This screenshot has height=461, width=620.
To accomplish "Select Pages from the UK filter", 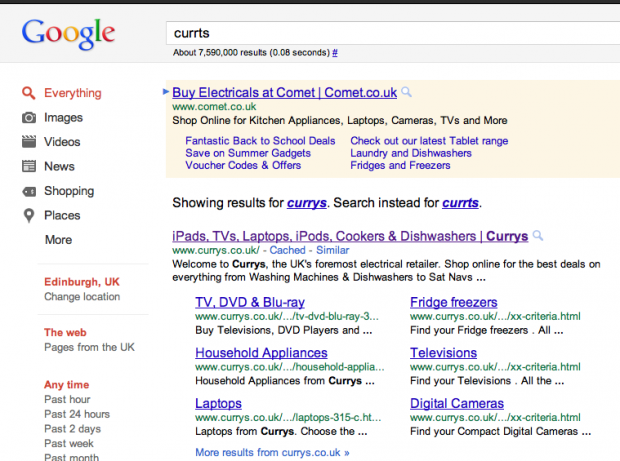I will tap(89, 347).
